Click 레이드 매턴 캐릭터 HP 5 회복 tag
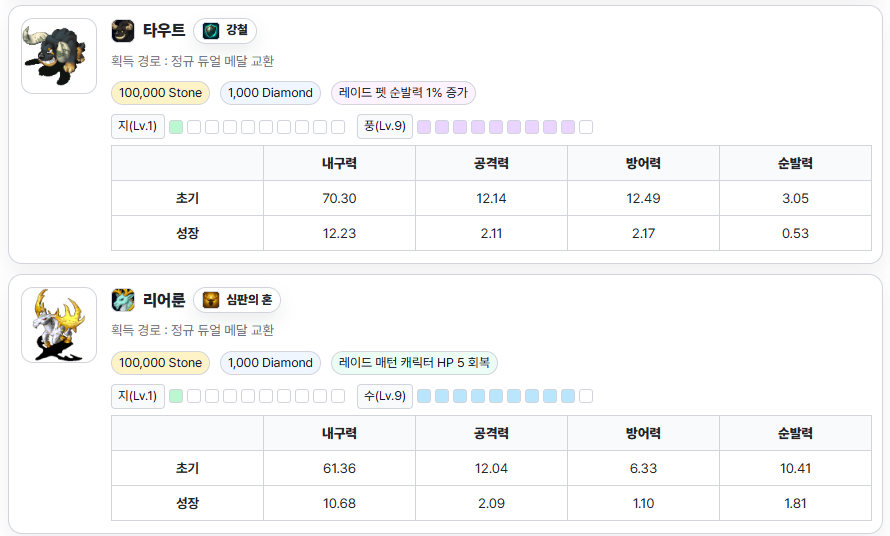 (414, 363)
